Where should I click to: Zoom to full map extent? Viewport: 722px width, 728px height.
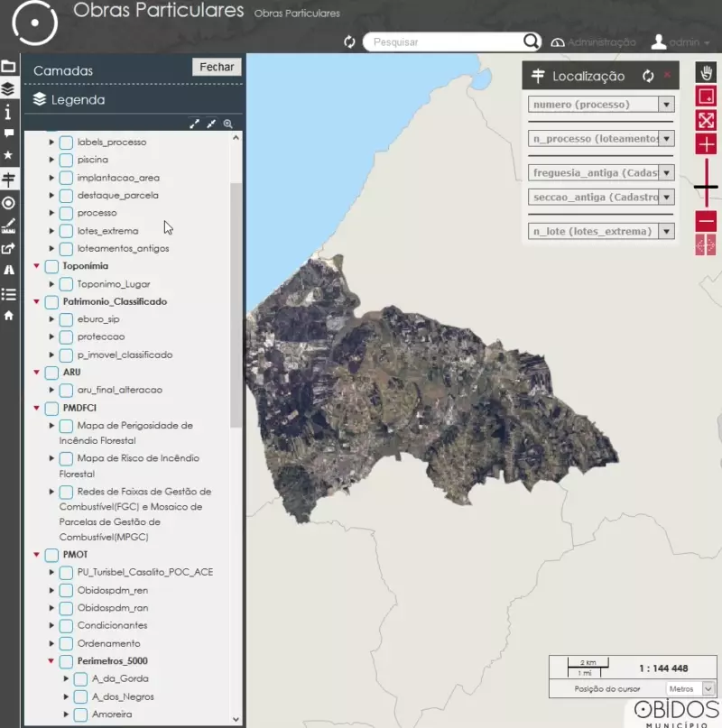(x=706, y=120)
